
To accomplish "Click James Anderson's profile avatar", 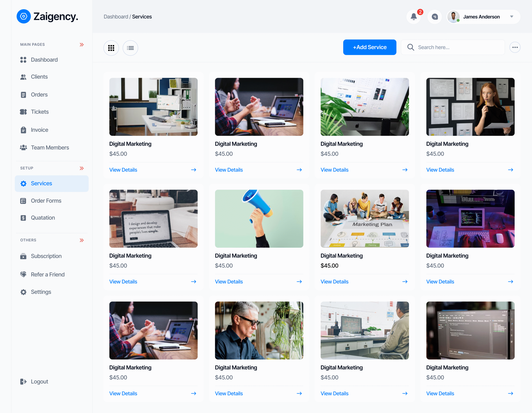I will pyautogui.click(x=453, y=17).
